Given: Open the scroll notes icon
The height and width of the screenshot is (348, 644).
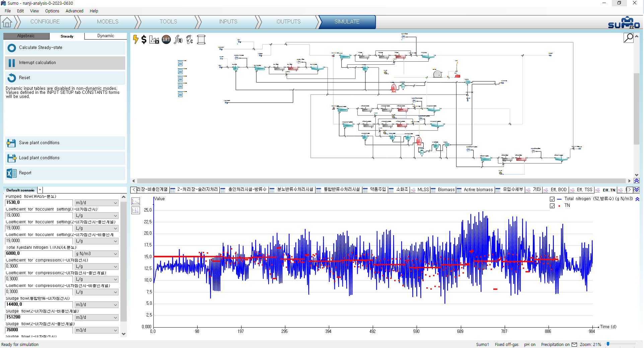Looking at the screenshot, I should tap(201, 40).
